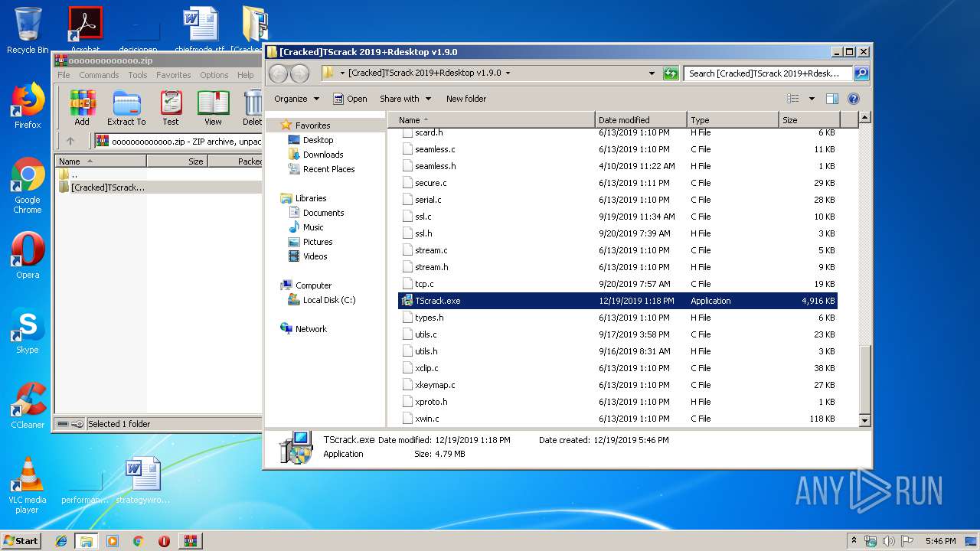
Task: Click Internet Explorer taskbar icon
Action: coord(61,541)
